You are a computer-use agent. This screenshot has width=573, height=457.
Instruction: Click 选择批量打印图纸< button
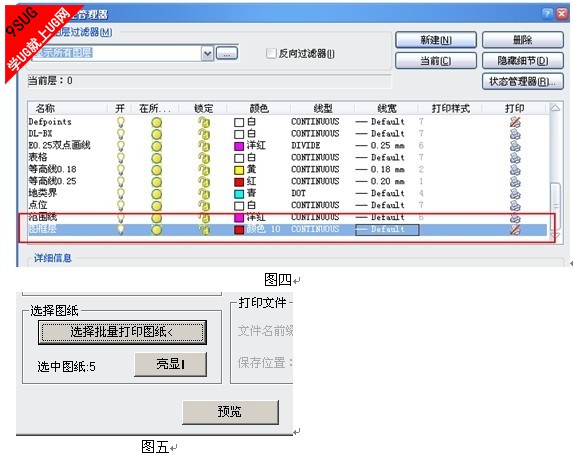coord(122,332)
